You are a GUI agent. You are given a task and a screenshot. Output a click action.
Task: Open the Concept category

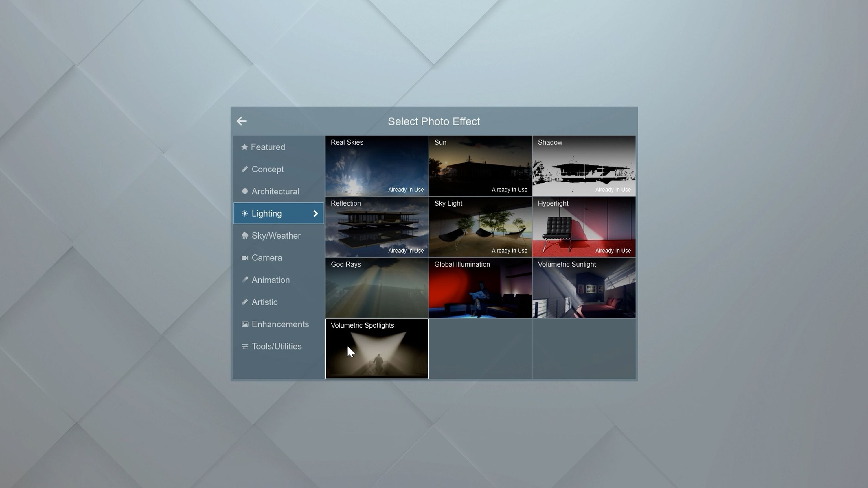(x=279, y=169)
